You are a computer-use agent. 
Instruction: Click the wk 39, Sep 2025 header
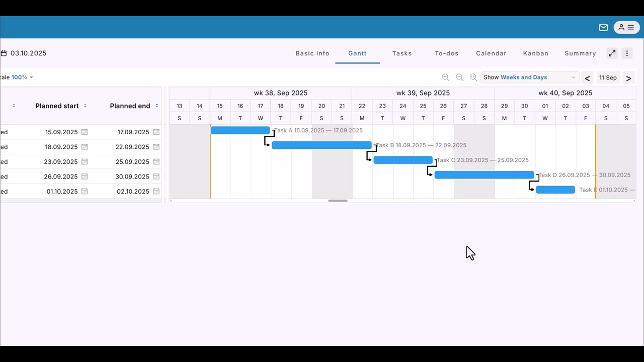pos(423,93)
